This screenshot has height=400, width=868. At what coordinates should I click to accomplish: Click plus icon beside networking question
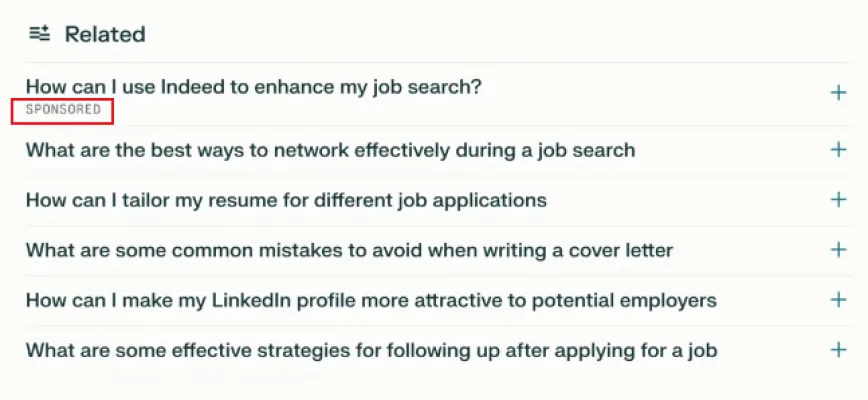click(838, 150)
